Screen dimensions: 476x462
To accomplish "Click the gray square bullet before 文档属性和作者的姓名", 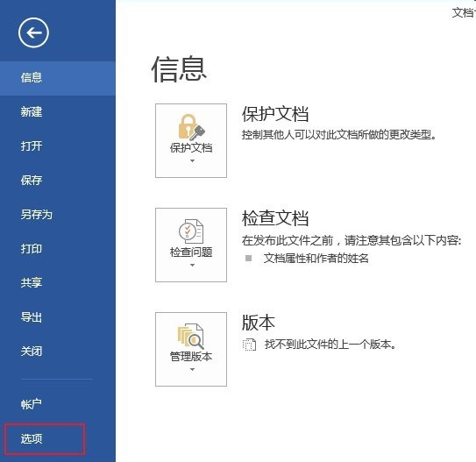I will tap(248, 258).
